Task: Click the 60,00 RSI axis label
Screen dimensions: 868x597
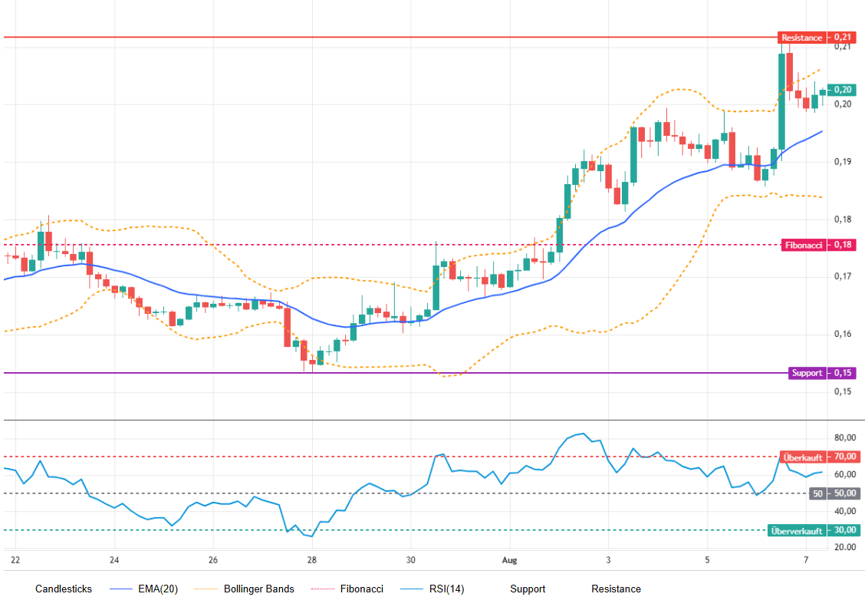Action: [845, 475]
